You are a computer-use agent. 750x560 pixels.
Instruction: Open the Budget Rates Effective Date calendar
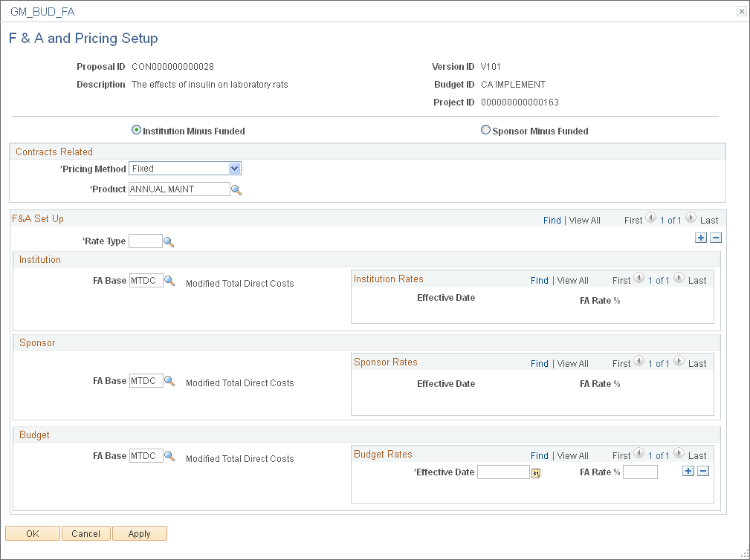(536, 472)
